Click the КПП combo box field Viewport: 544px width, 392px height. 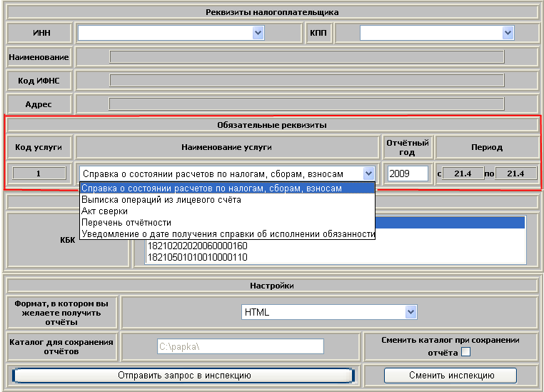[x=436, y=33]
